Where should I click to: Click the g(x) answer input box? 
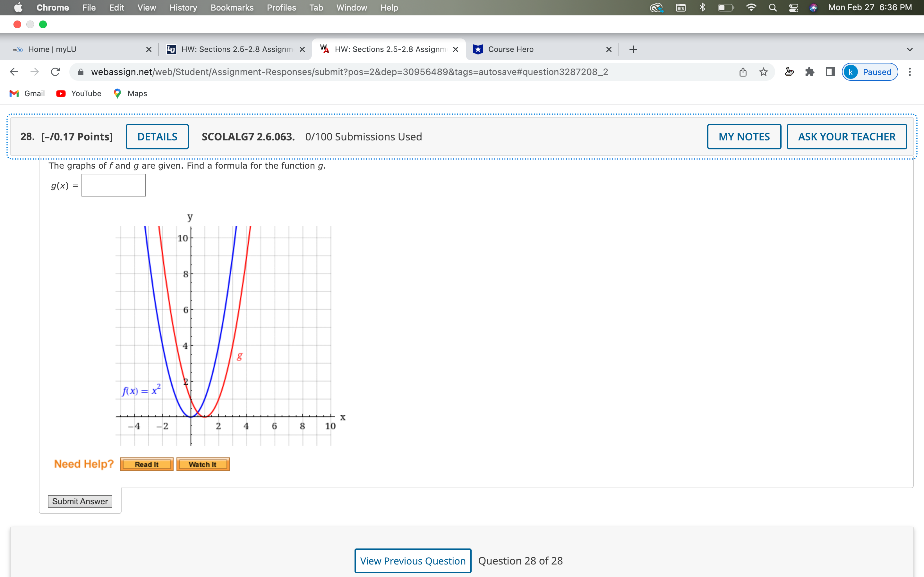113,186
